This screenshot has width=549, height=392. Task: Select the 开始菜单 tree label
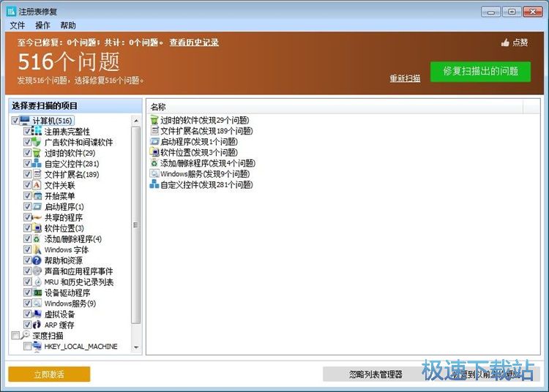pos(59,196)
